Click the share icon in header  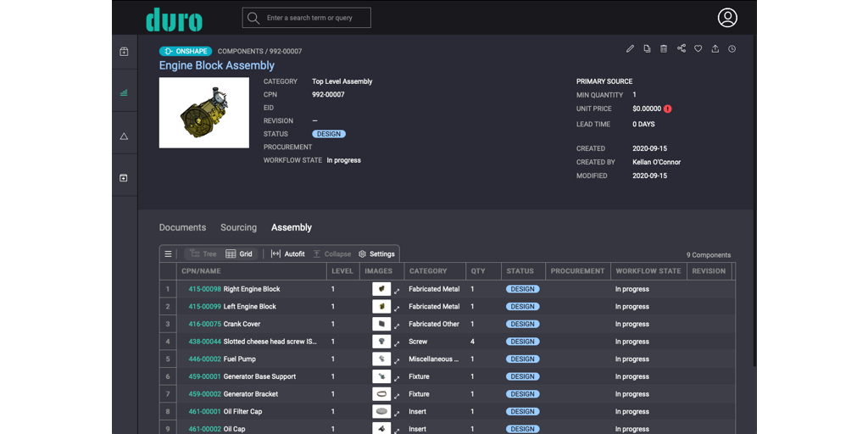tap(682, 48)
